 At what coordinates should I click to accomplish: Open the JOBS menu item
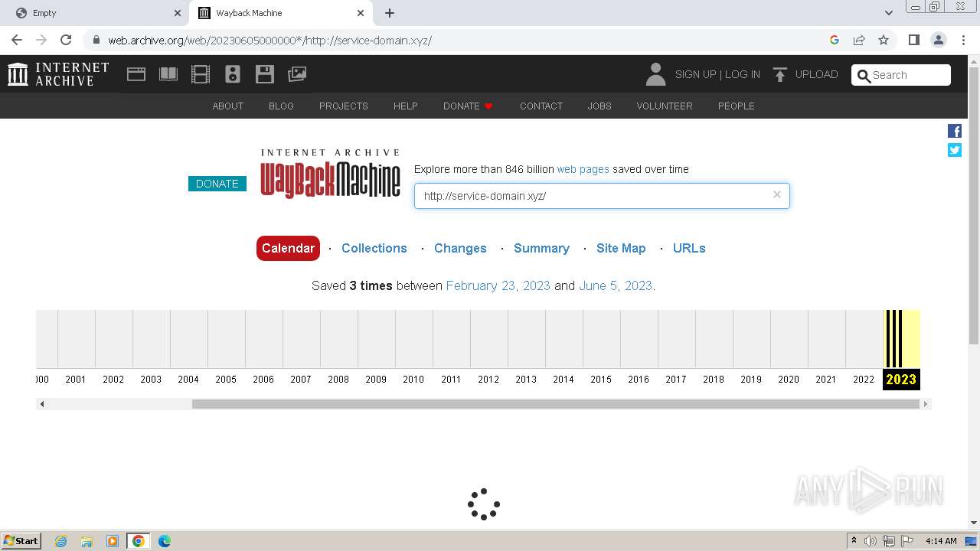click(x=599, y=106)
